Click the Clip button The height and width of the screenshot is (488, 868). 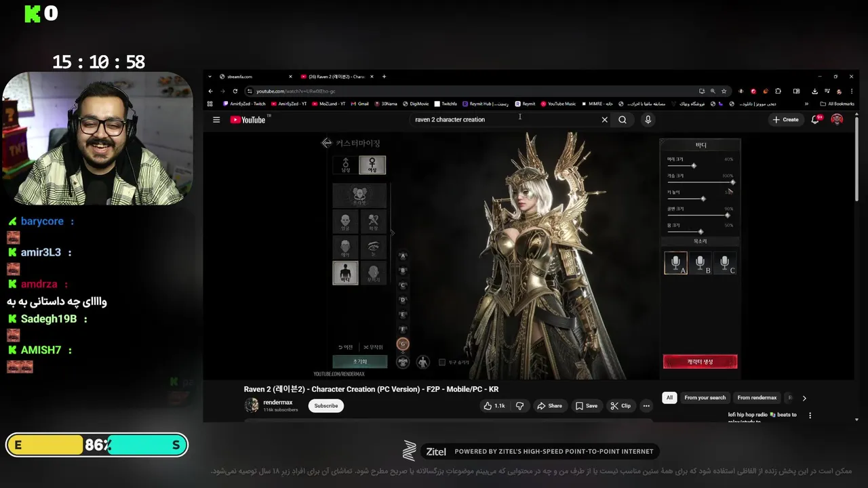coord(620,406)
